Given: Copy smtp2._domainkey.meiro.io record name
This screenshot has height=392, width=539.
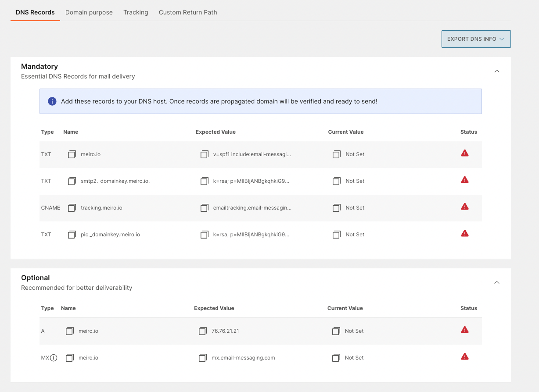Looking at the screenshot, I should pos(72,181).
